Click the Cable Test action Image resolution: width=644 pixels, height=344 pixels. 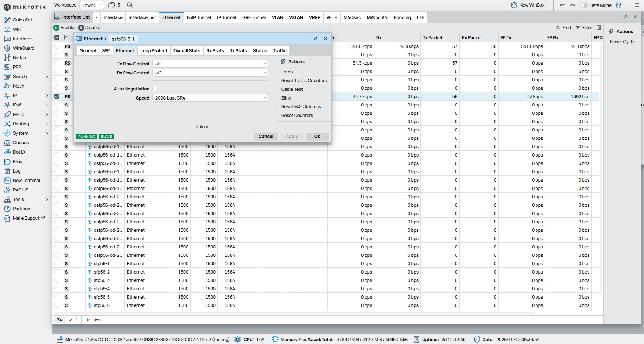pos(292,89)
